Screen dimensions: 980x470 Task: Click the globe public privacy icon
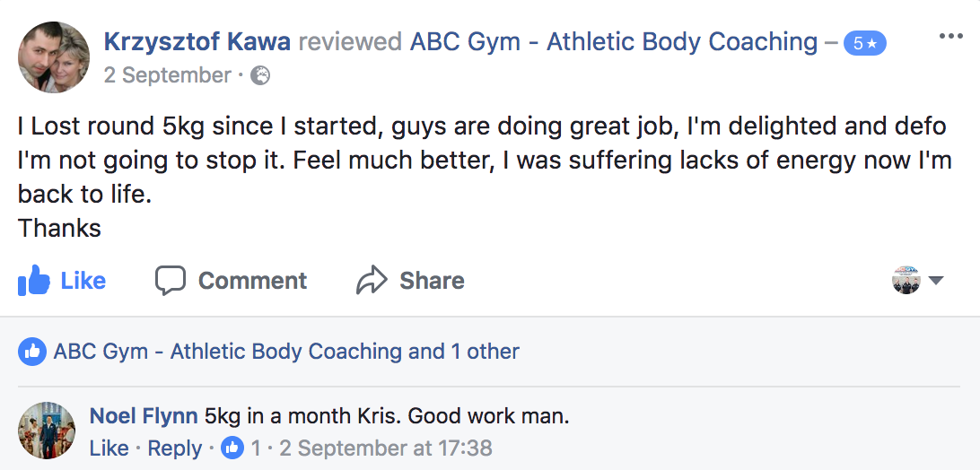(x=260, y=76)
